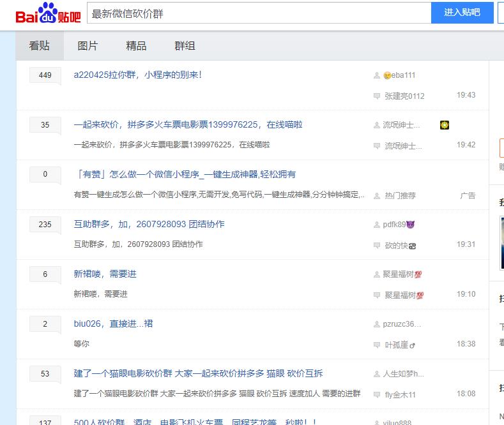Click author profile icon beside eba111

pyautogui.click(x=377, y=75)
